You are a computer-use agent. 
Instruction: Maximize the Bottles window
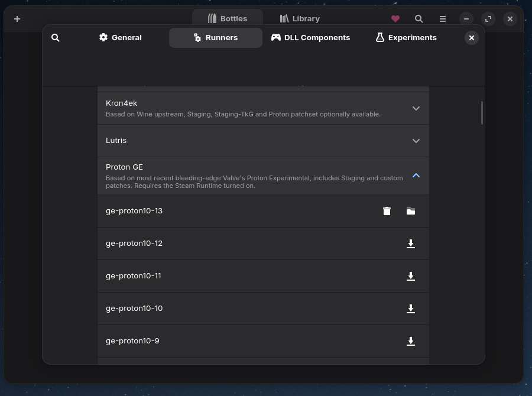pyautogui.click(x=488, y=19)
